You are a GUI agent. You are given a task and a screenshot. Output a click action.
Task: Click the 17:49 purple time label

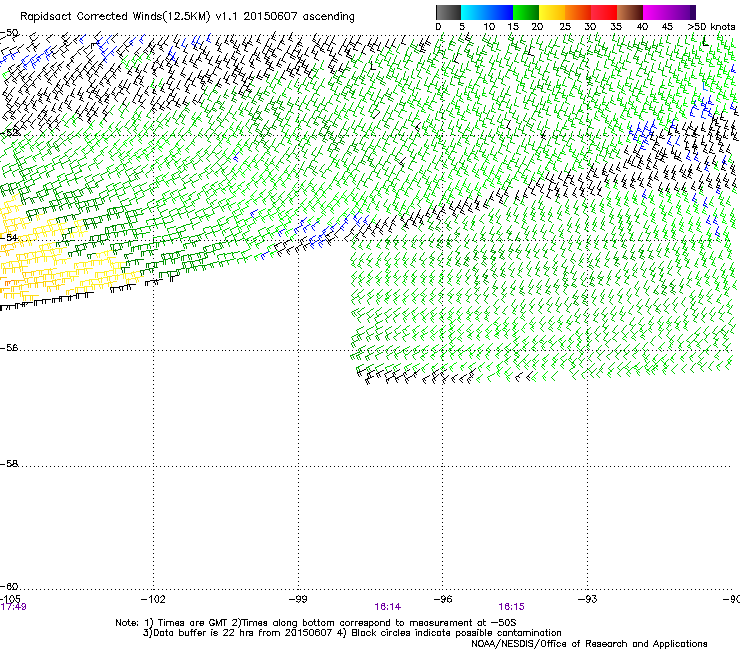click(x=13, y=607)
